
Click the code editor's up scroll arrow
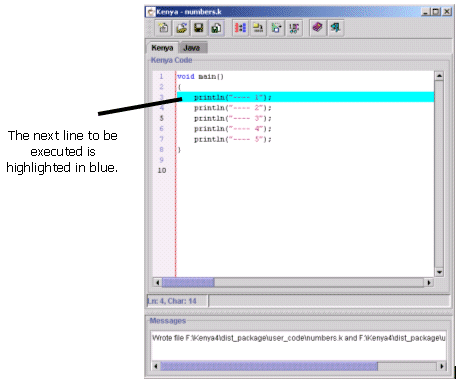439,76
